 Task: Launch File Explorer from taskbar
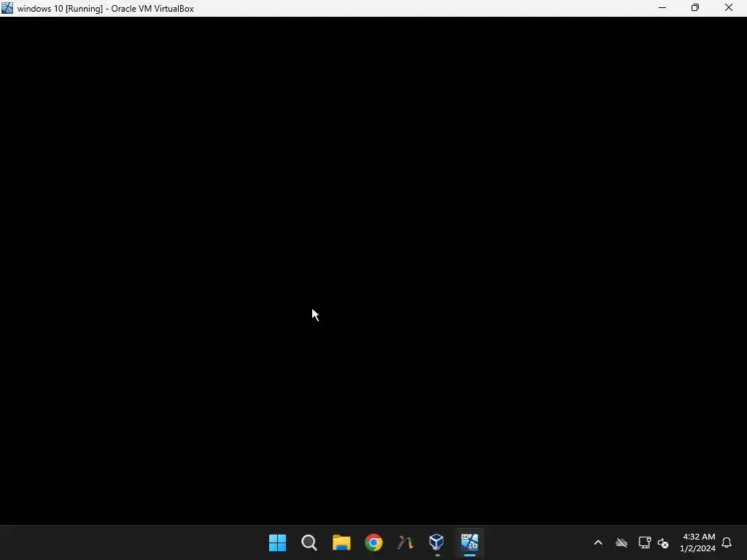coord(341,542)
